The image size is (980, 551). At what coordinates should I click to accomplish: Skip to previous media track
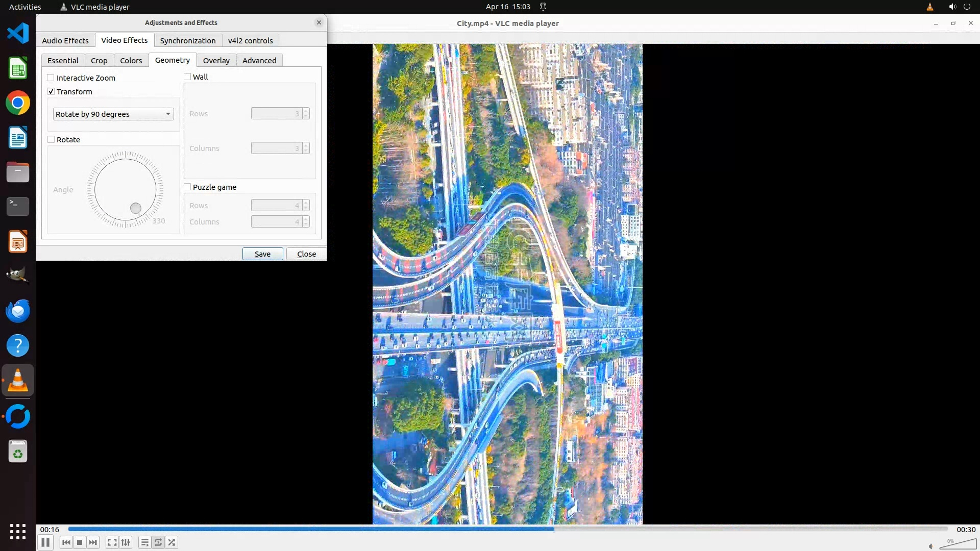[x=66, y=542]
